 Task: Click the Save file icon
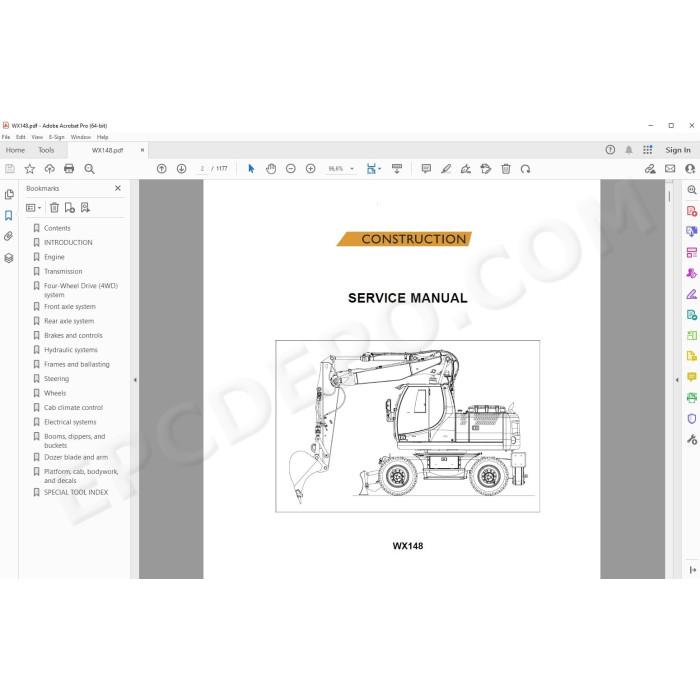tap(10, 169)
